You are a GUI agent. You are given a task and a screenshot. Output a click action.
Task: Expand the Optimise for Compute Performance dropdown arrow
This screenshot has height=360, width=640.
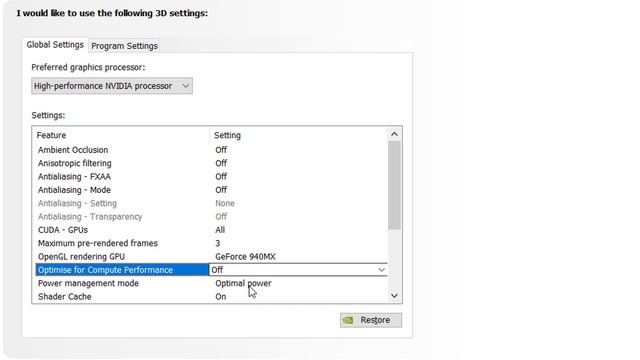tap(381, 270)
